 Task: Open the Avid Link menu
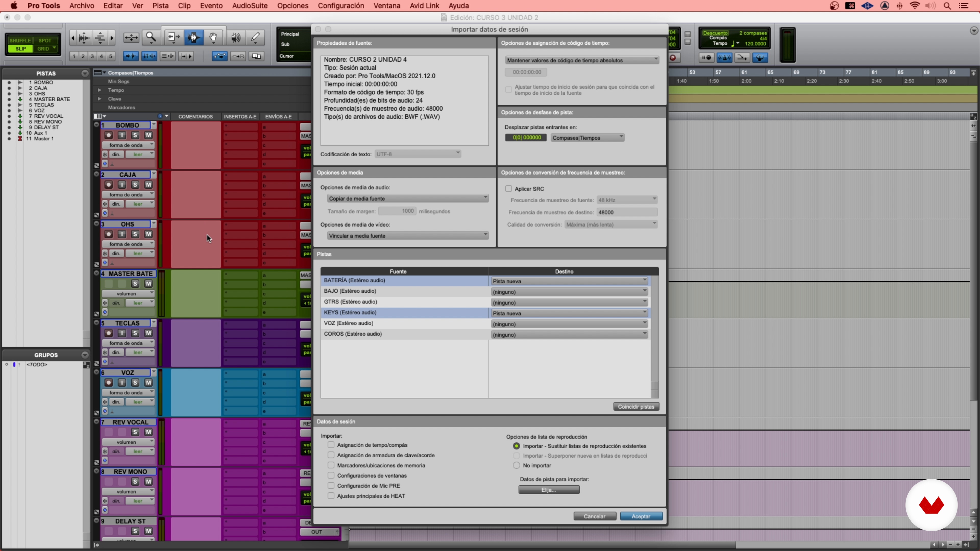(424, 6)
